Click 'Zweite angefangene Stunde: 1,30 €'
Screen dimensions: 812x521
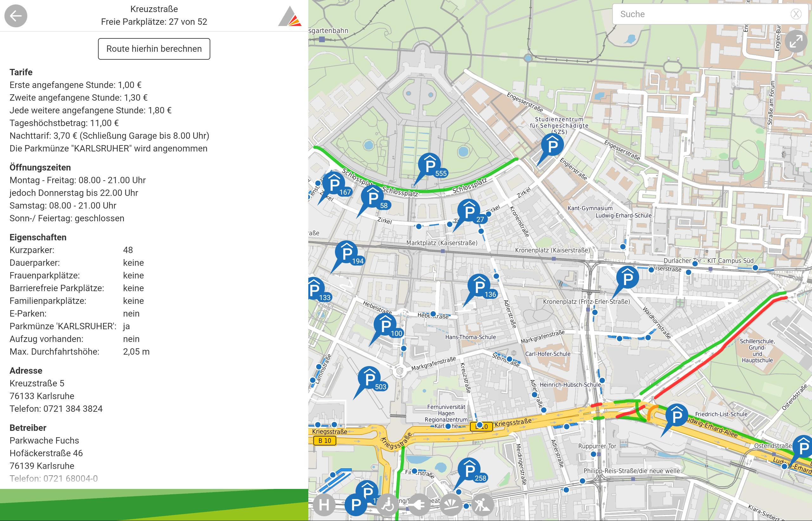pos(78,98)
